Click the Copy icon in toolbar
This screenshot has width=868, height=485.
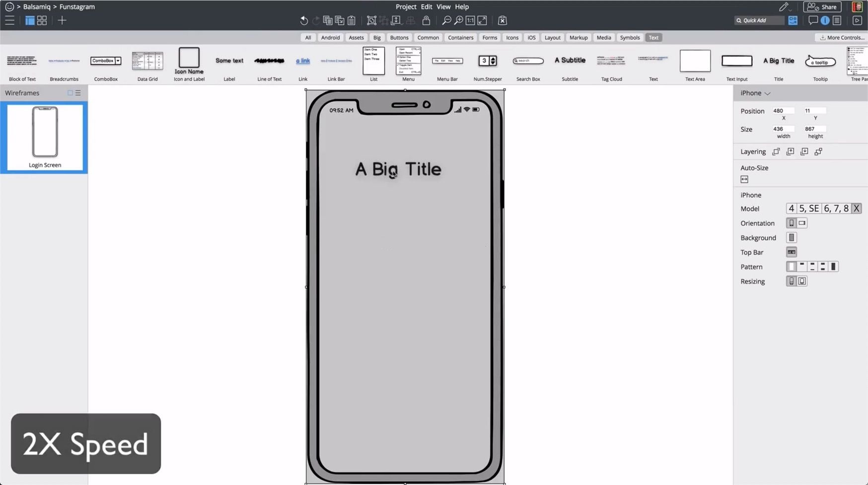(x=328, y=20)
